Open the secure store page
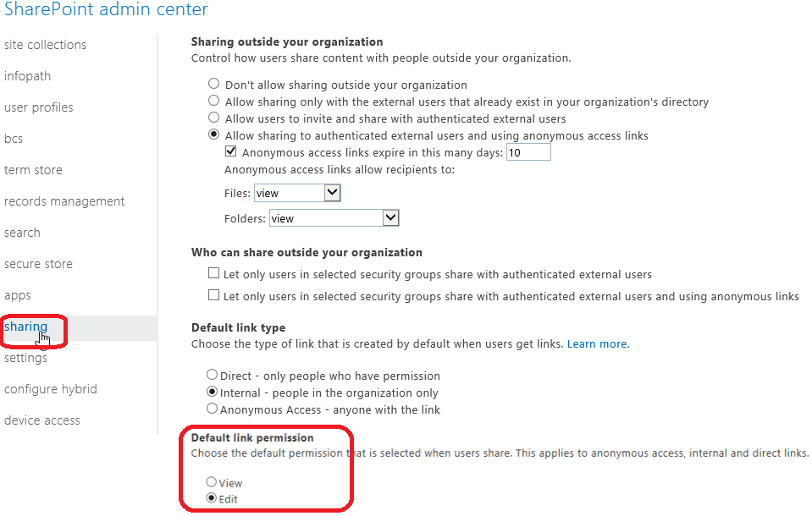The height and width of the screenshot is (516, 812). point(38,264)
